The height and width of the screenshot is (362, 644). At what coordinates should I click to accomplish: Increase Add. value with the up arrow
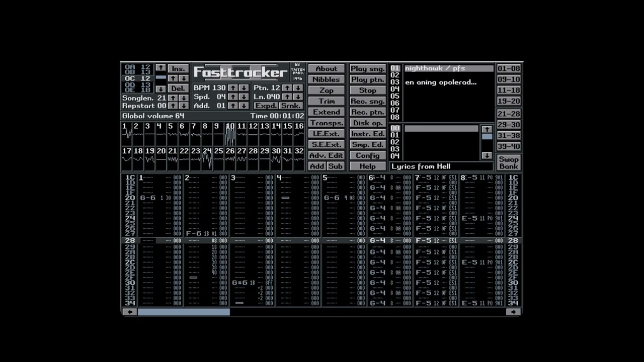[x=232, y=106]
